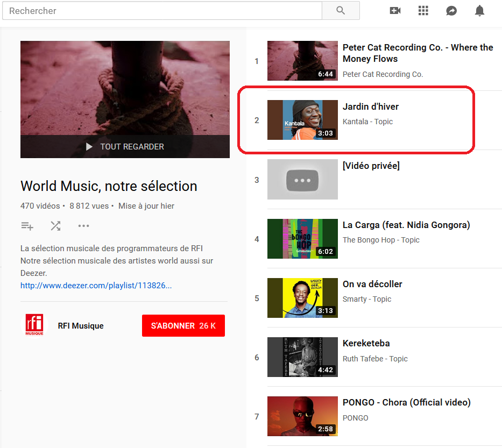Image resolution: width=502 pixels, height=448 pixels.
Task: Open the YouTube apps grid icon
Action: (x=423, y=11)
